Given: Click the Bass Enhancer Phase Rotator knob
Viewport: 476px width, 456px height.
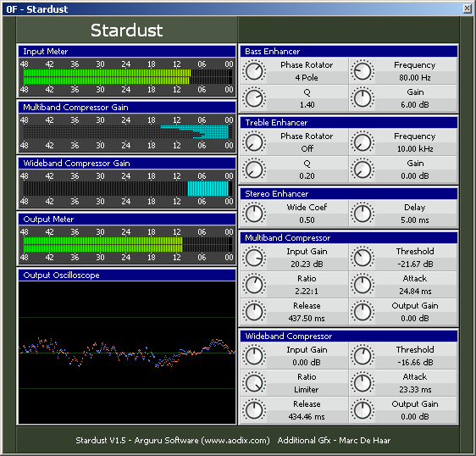Looking at the screenshot, I should (254, 71).
